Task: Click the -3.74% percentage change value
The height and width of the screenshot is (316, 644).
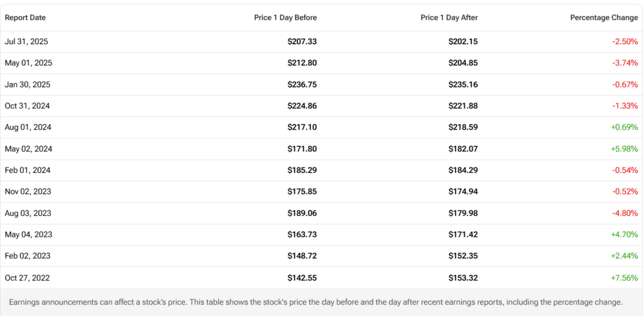Action: [625, 63]
